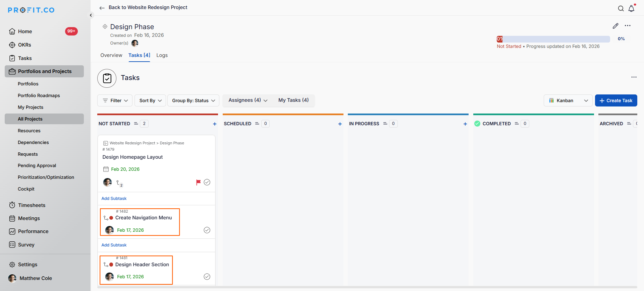Open the Sort By dropdown
The width and height of the screenshot is (644, 291).
point(150,100)
